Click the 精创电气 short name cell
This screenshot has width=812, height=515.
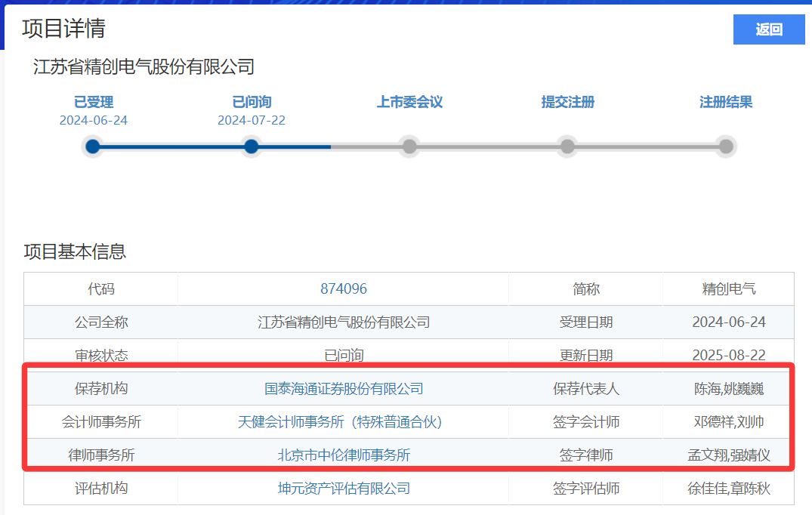pyautogui.click(x=729, y=288)
